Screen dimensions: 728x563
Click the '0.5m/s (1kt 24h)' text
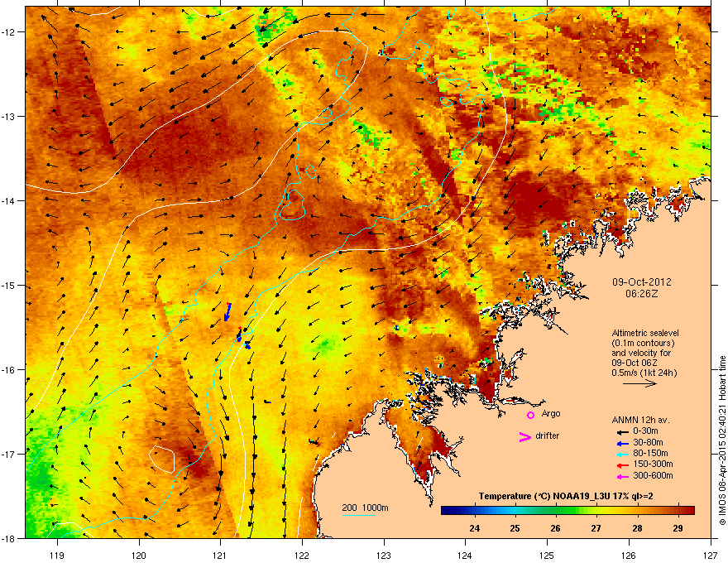pos(644,373)
